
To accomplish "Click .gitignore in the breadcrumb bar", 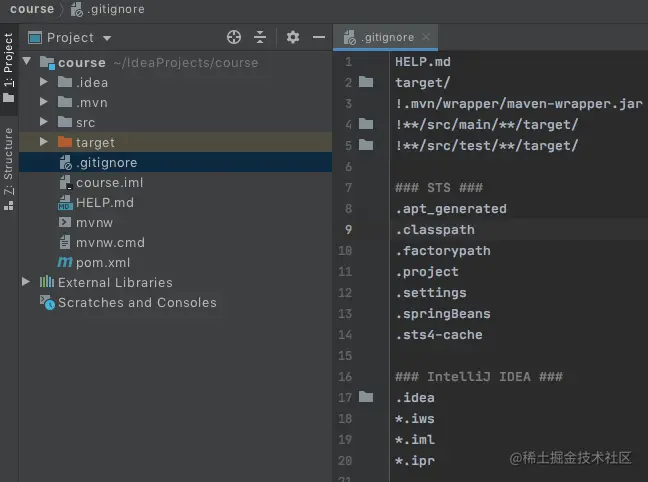I will click(116, 9).
